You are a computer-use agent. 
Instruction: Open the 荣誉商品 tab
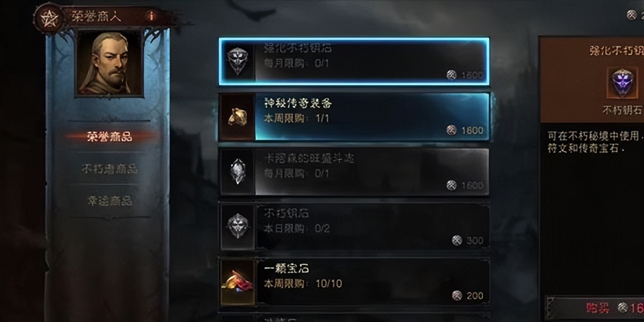tap(109, 136)
